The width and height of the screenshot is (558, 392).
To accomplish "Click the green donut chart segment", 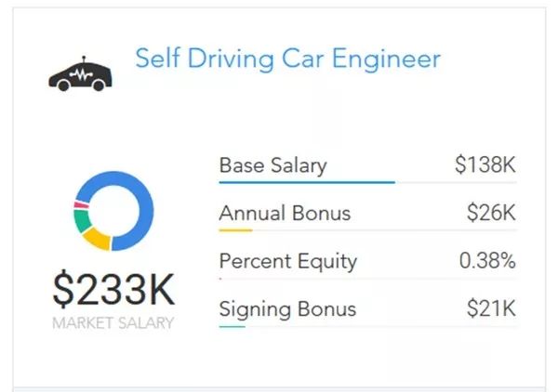I will pos(83,222).
